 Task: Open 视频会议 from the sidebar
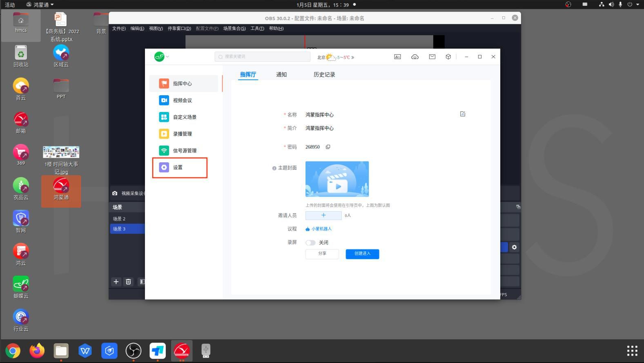[182, 100]
